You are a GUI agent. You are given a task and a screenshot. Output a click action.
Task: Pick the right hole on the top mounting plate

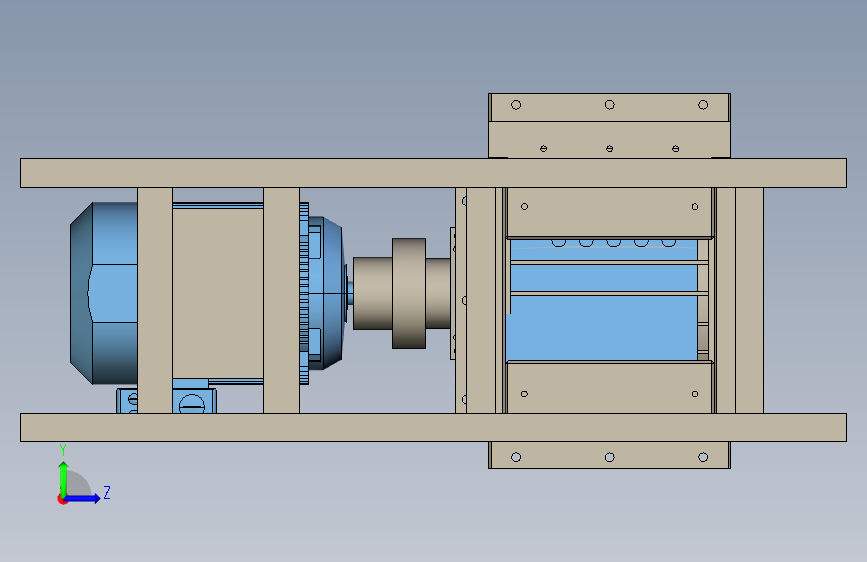703,105
